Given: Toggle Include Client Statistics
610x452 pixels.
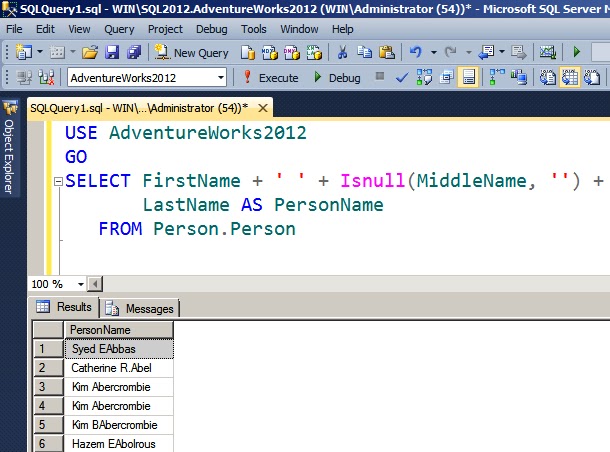Looking at the screenshot, I should click(519, 77).
